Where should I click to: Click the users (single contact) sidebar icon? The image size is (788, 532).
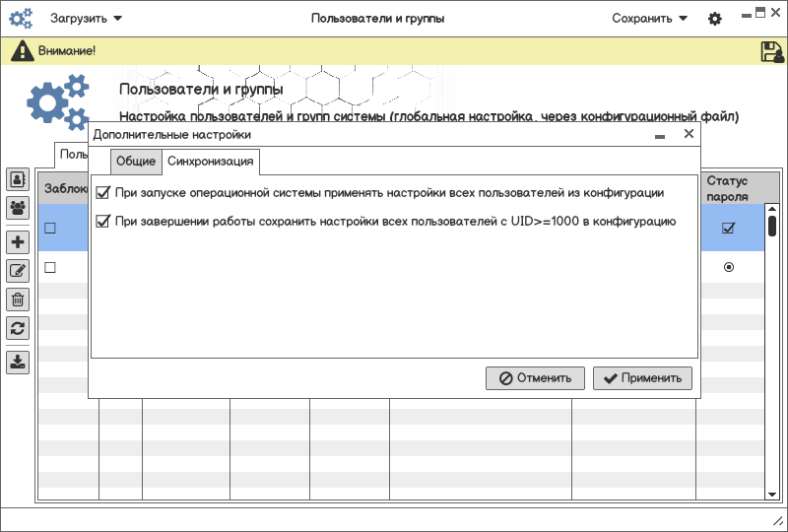[18, 179]
